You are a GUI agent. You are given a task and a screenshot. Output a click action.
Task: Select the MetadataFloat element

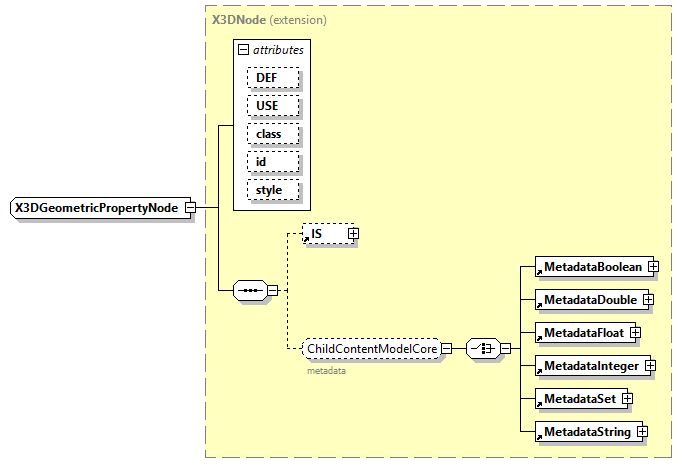point(584,333)
